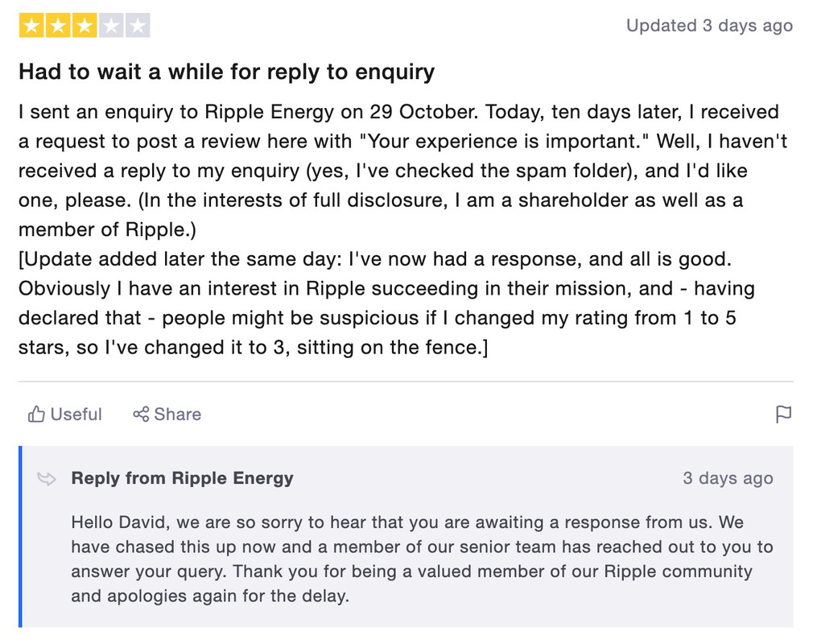Click the thumbs-up Useful icon
Image resolution: width=817 pixels, height=644 pixels.
click(36, 415)
